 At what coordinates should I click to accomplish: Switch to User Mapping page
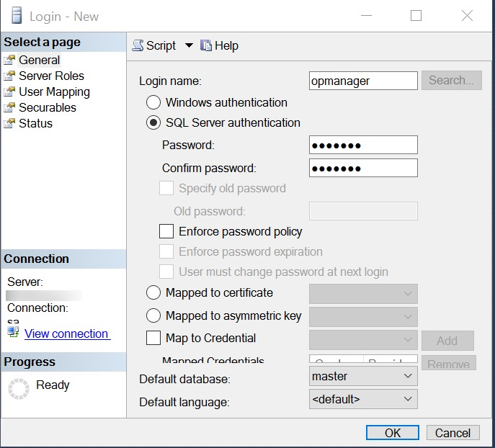click(x=54, y=91)
